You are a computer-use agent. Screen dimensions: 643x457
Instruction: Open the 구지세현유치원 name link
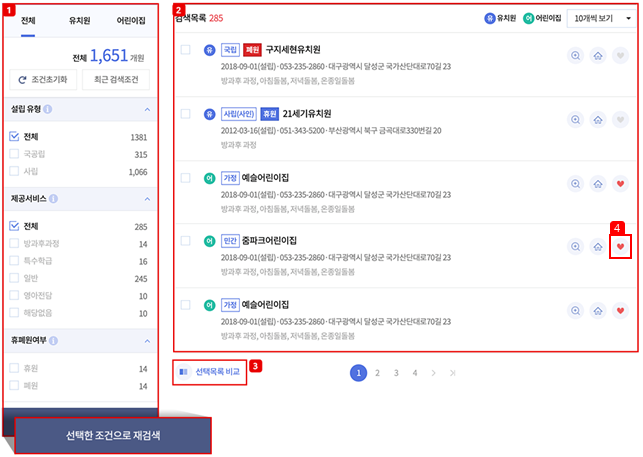coord(293,50)
